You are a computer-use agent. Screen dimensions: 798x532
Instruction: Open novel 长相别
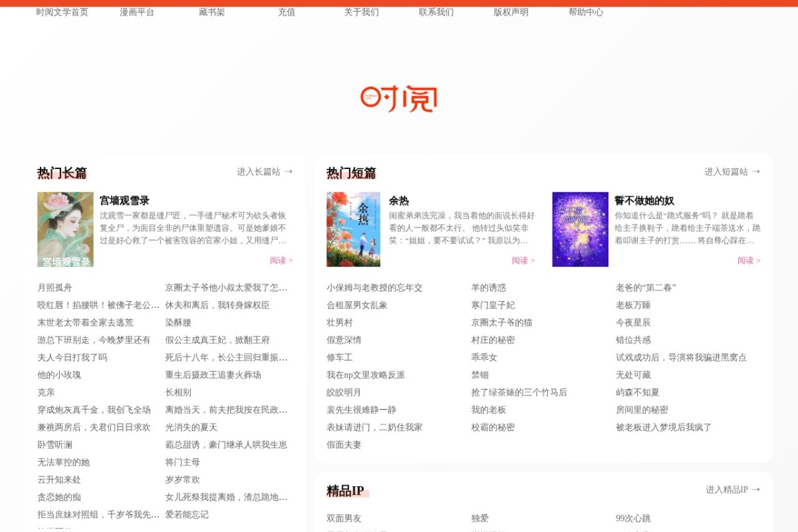tap(178, 392)
